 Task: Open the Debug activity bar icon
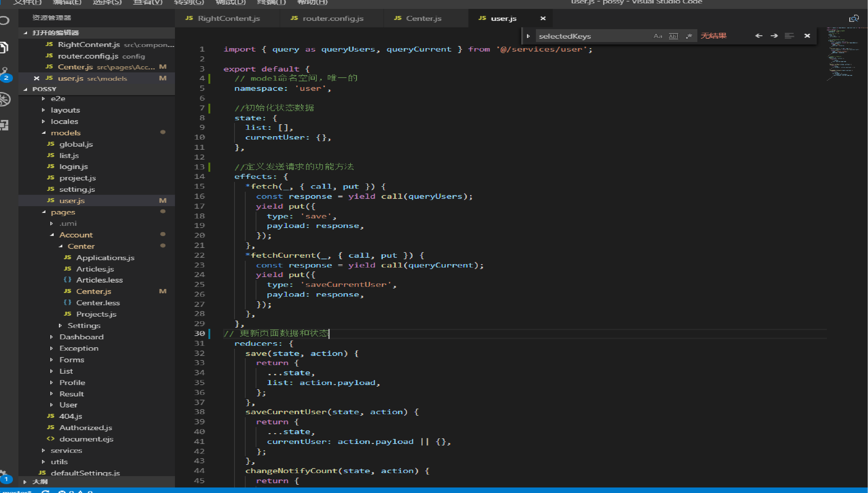tap(5, 99)
